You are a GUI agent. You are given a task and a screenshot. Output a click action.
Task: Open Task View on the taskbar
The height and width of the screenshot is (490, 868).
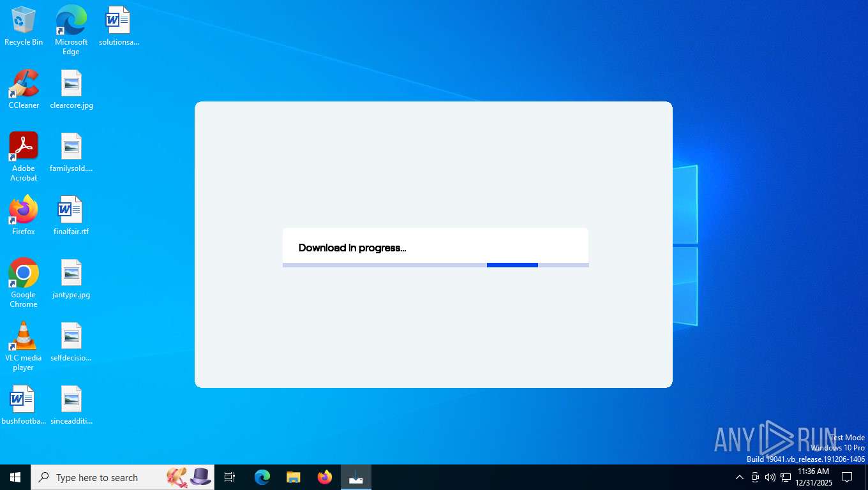tap(230, 477)
